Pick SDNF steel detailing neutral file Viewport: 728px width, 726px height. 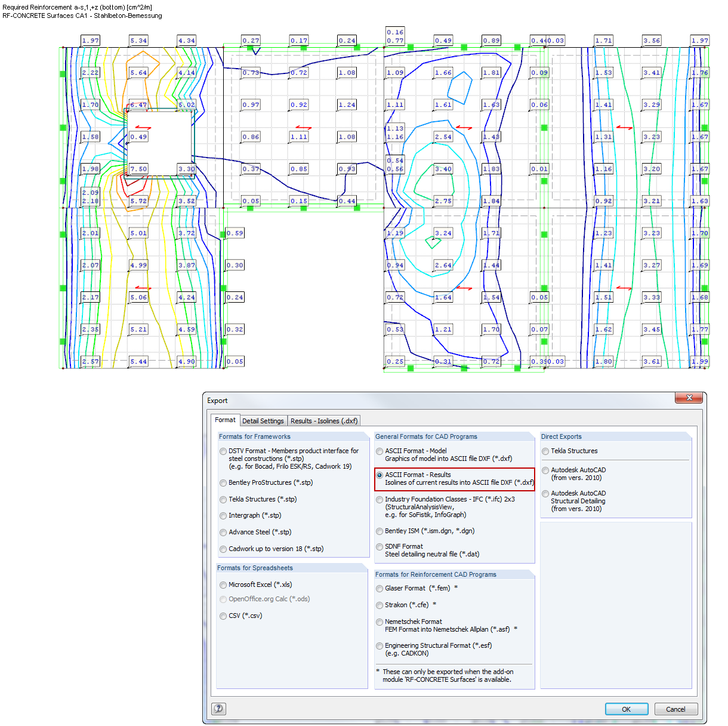click(380, 546)
